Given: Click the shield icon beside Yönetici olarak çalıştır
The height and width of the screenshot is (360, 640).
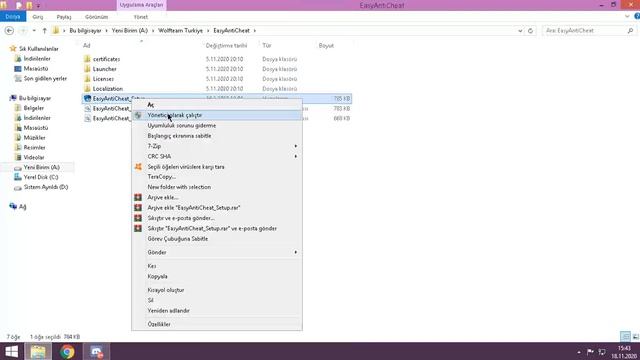Looking at the screenshot, I should coord(138,116).
